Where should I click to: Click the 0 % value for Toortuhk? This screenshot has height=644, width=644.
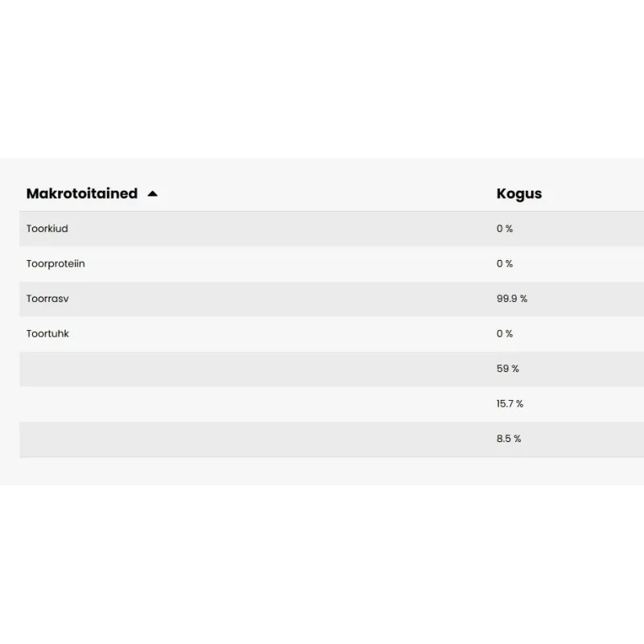click(505, 333)
